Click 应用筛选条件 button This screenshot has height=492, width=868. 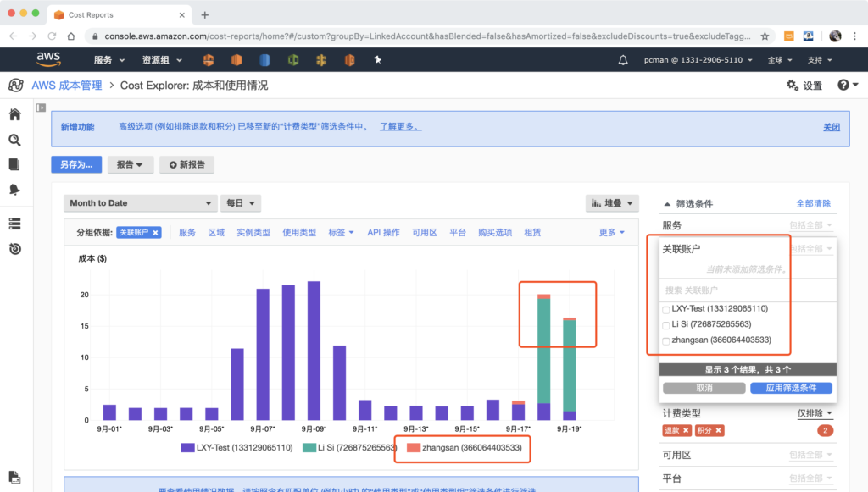791,388
